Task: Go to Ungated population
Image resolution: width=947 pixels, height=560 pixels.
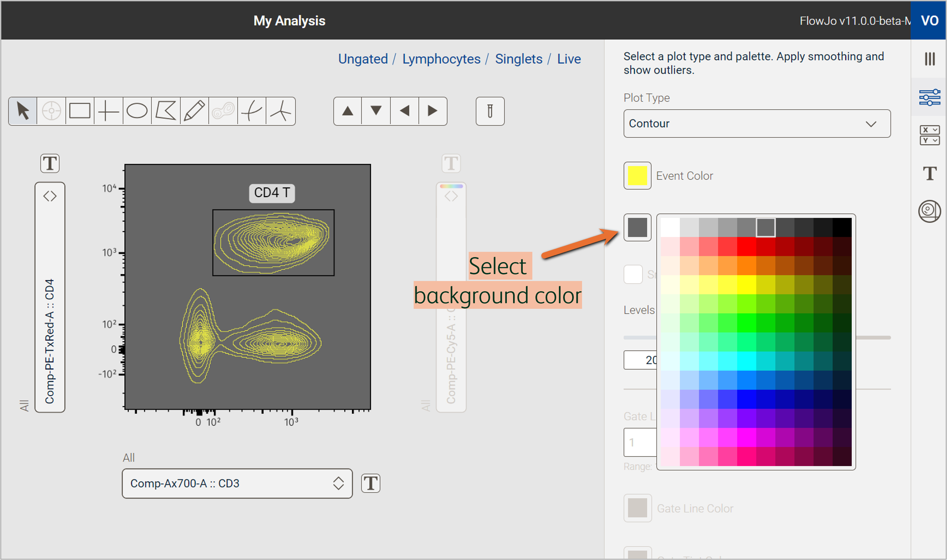Action: click(363, 59)
